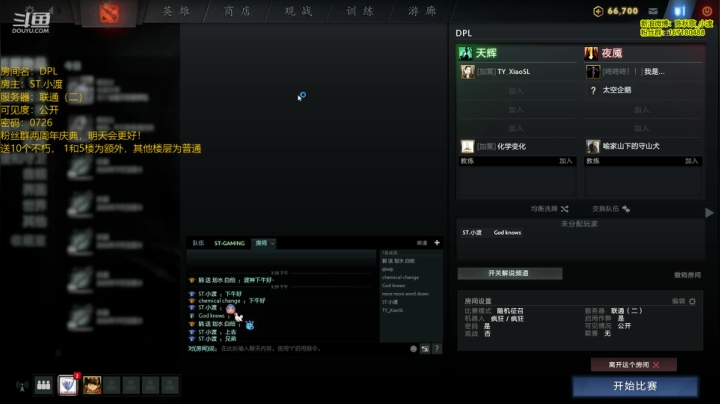Click the red power quit icon

[x=707, y=11]
